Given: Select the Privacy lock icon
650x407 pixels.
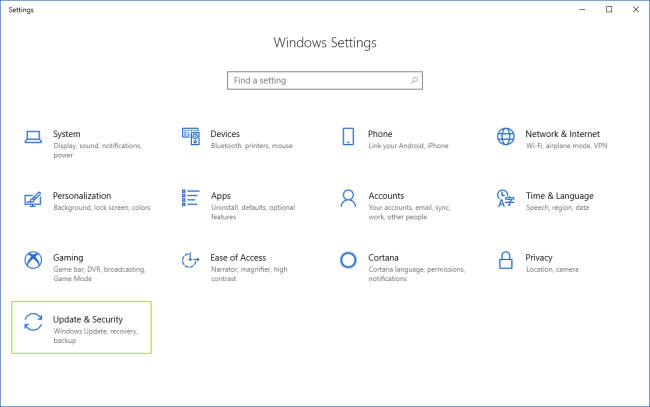Looking at the screenshot, I should click(x=505, y=260).
